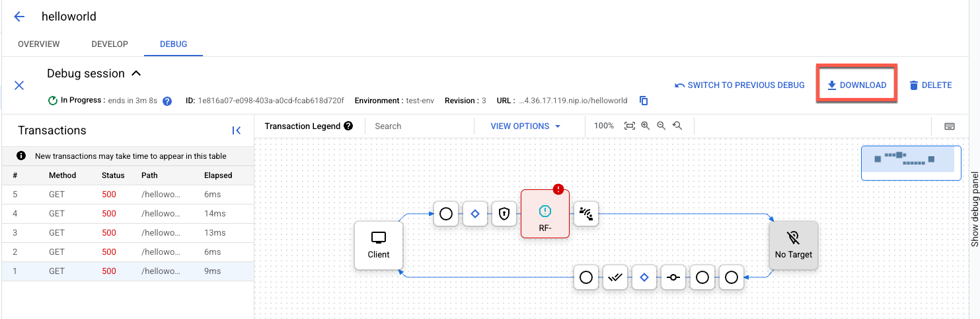Screen dimensions: 980x319
Task: Click SWITCH TO PREVIOUS DEBUG
Action: (739, 85)
